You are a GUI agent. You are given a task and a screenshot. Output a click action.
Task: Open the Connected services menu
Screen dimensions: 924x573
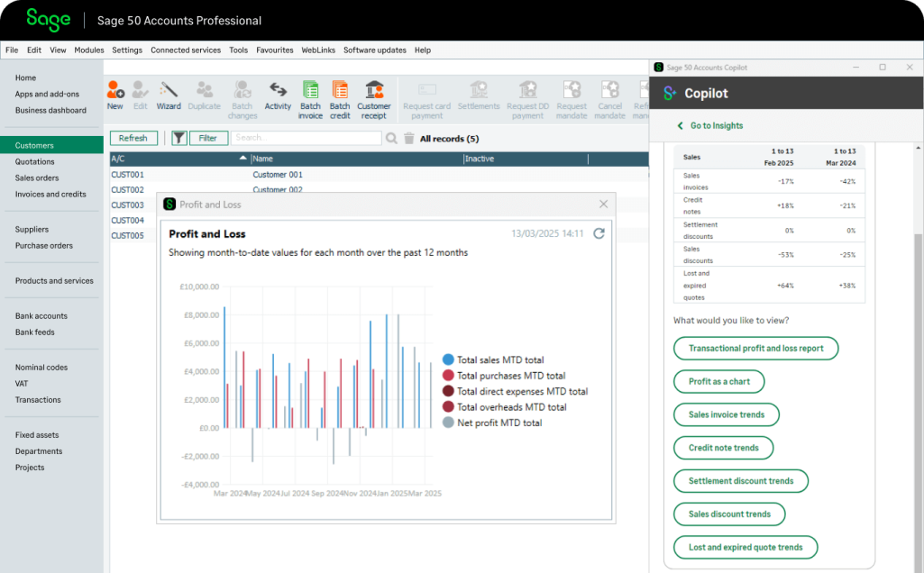pyautogui.click(x=186, y=50)
